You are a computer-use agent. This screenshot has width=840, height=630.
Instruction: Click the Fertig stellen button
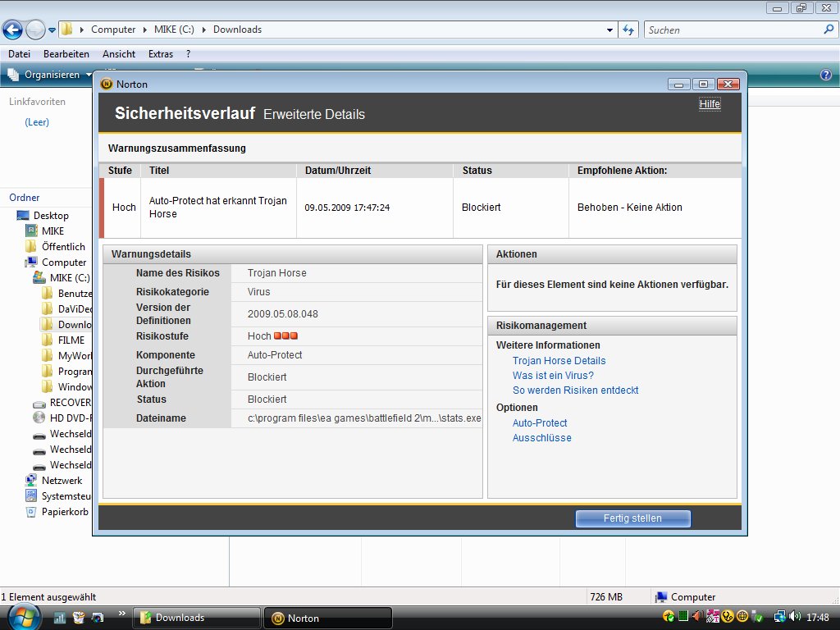click(x=632, y=518)
